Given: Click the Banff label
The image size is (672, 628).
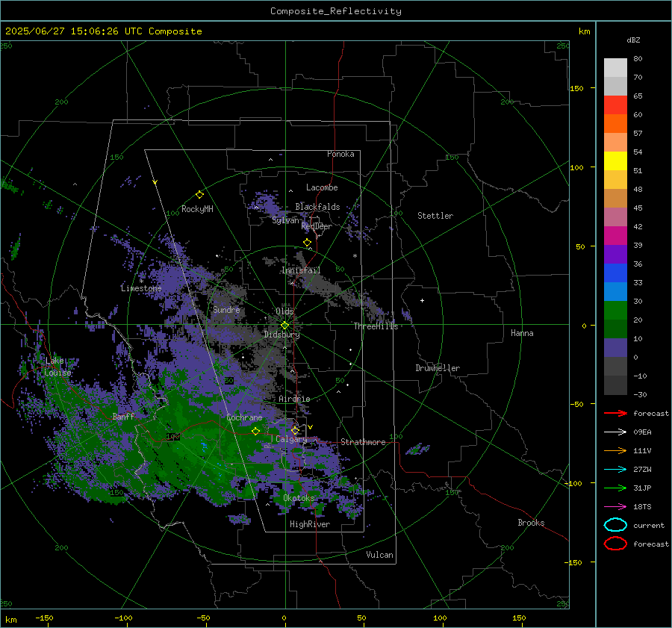Looking at the screenshot, I should coord(123,417).
